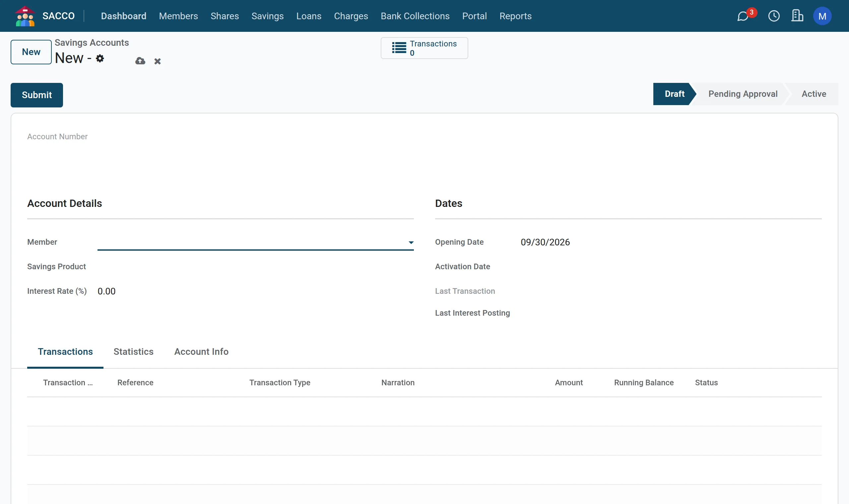Viewport: 849px width, 504px height.
Task: Open the company switcher building icon
Action: pyautogui.click(x=797, y=16)
